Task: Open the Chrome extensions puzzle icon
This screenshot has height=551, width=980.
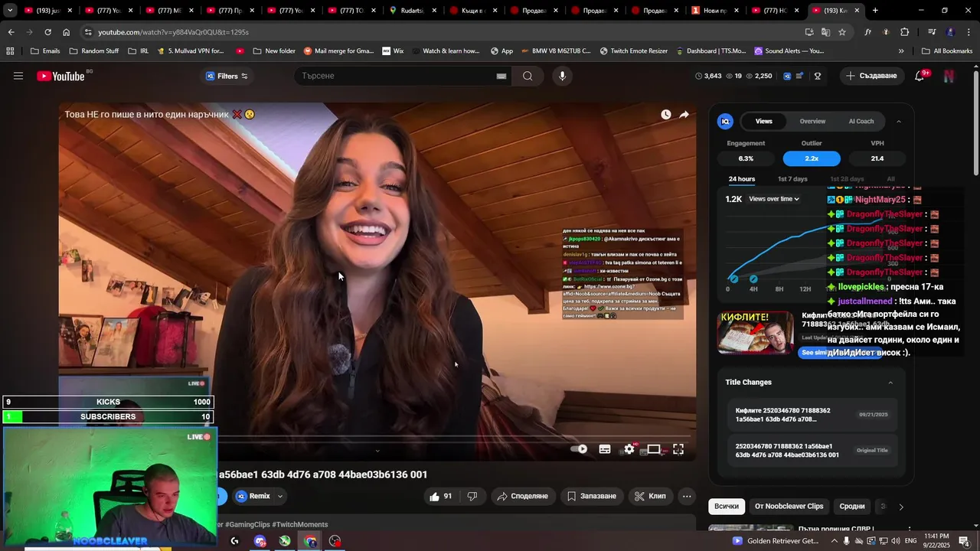Action: (905, 32)
